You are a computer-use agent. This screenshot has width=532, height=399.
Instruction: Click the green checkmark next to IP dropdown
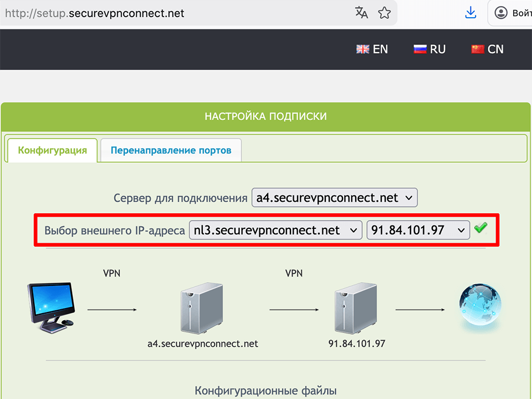480,227
